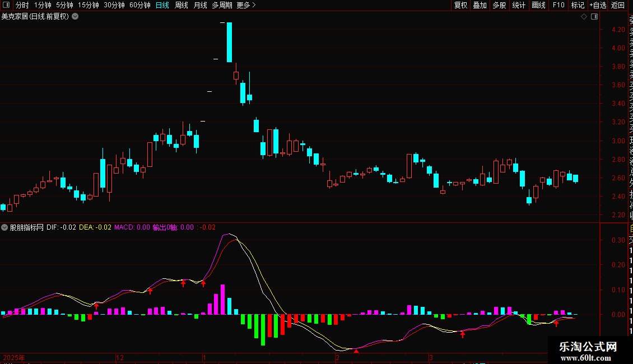Select the 1分钟 period
Image resolution: width=633 pixels, height=364 pixels.
tap(43, 5)
